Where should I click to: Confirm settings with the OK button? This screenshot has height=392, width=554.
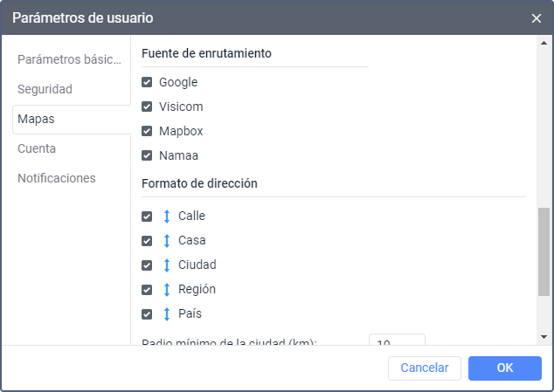504,368
